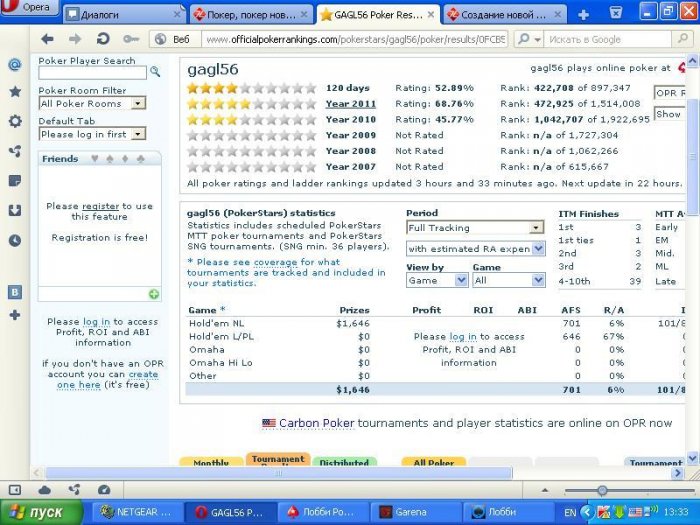Click the Google search magnifier button
This screenshot has width=700, height=525.
[681, 39]
